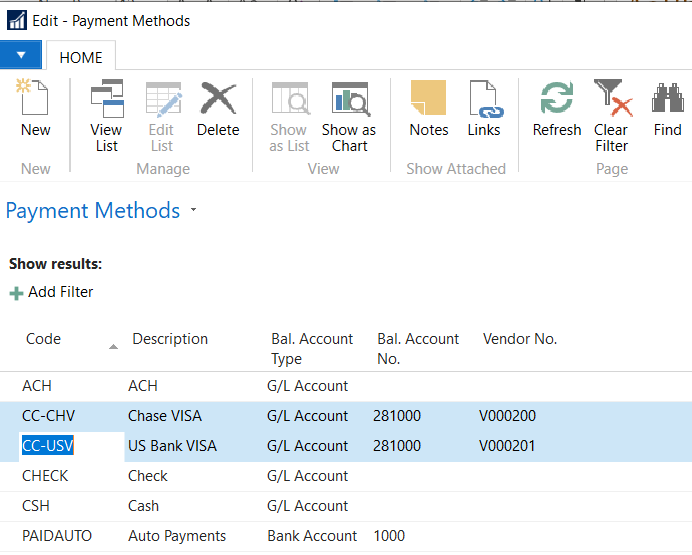Clear Filter using the ribbon icon

pos(611,101)
